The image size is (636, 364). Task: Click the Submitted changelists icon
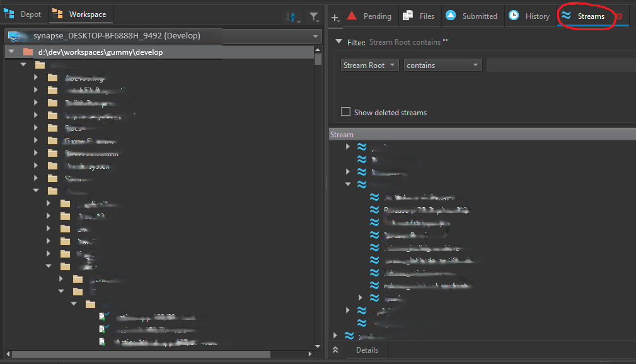451,16
